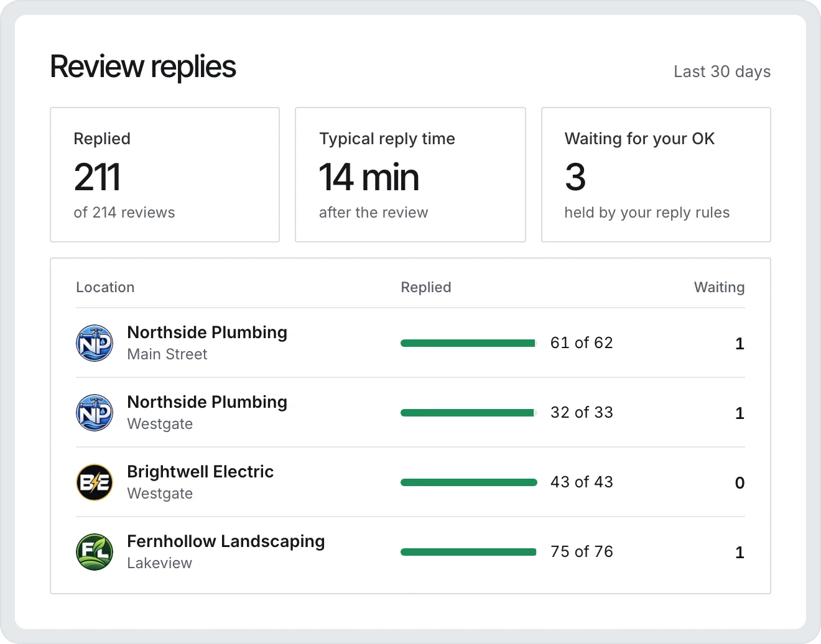
Task: Click the Northside Plumbing Westgate logo icon
Action: [95, 413]
